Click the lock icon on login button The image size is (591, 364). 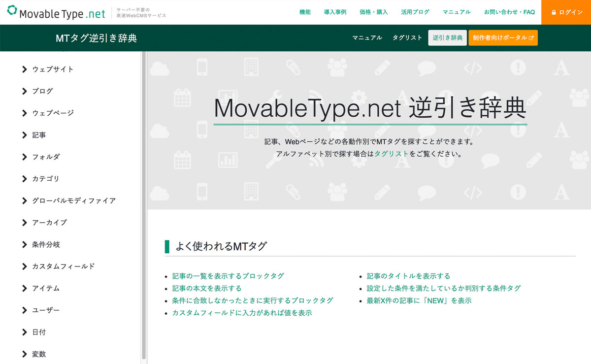(x=554, y=12)
